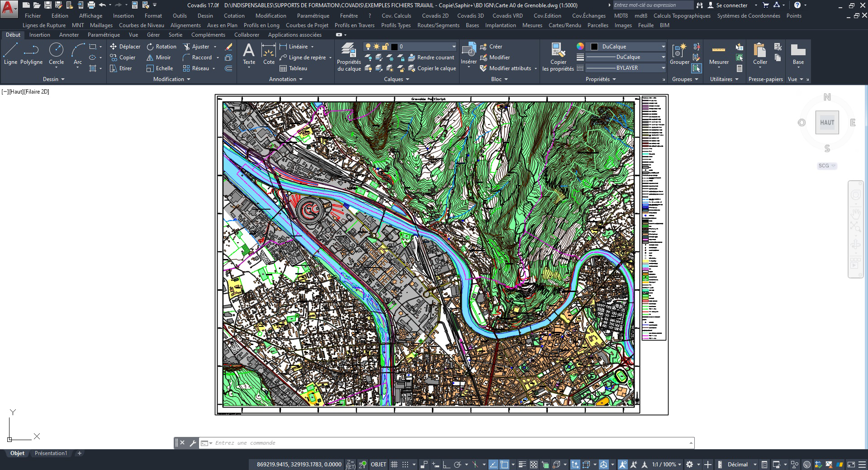
Task: Pick the Polyligne tool
Action: click(x=31, y=54)
